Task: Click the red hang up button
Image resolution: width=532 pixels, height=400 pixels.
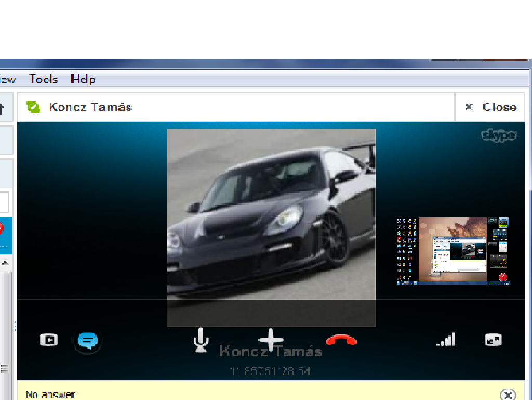Action: pos(342,340)
